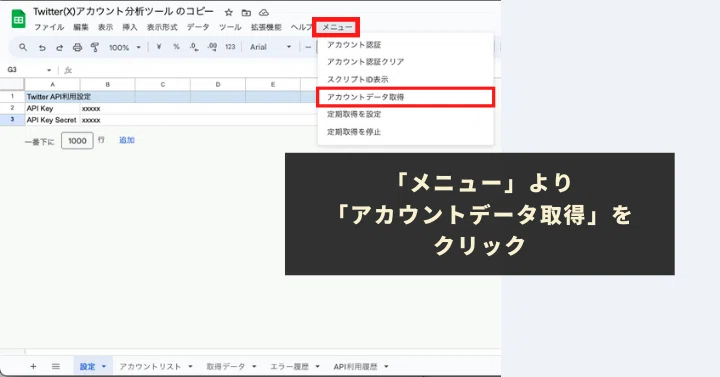The width and height of the screenshot is (720, 377).
Task: Open the アカウントリスト tab dropdown arrow
Action: click(x=190, y=366)
